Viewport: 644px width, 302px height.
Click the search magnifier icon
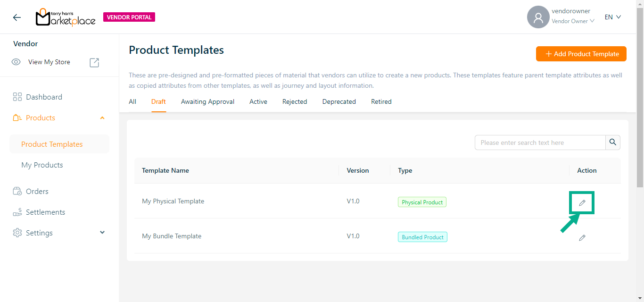[612, 143]
